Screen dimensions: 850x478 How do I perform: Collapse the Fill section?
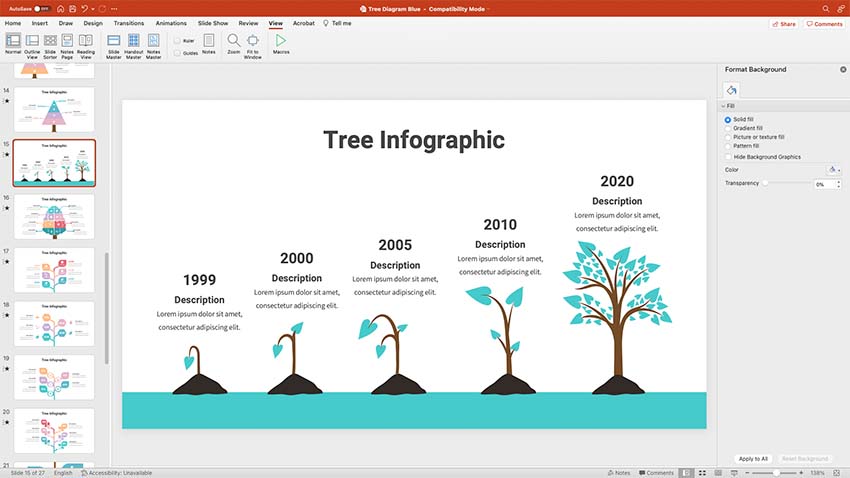pos(723,105)
